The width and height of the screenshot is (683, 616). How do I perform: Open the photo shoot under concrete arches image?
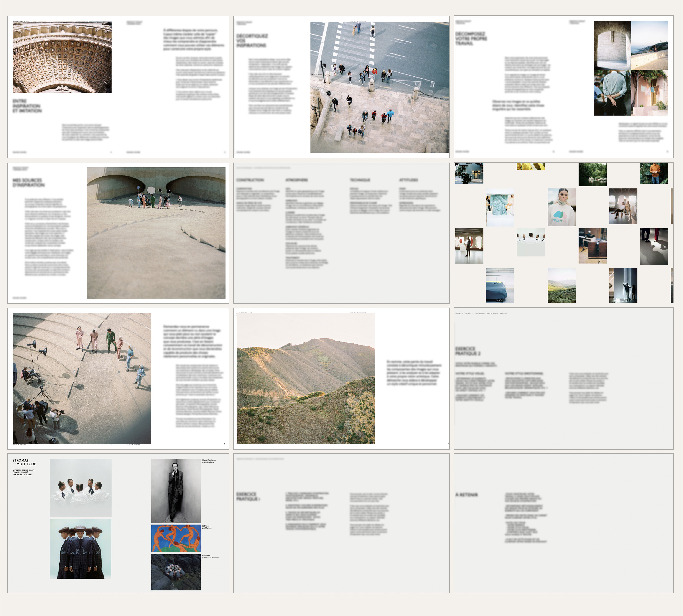[x=156, y=232]
